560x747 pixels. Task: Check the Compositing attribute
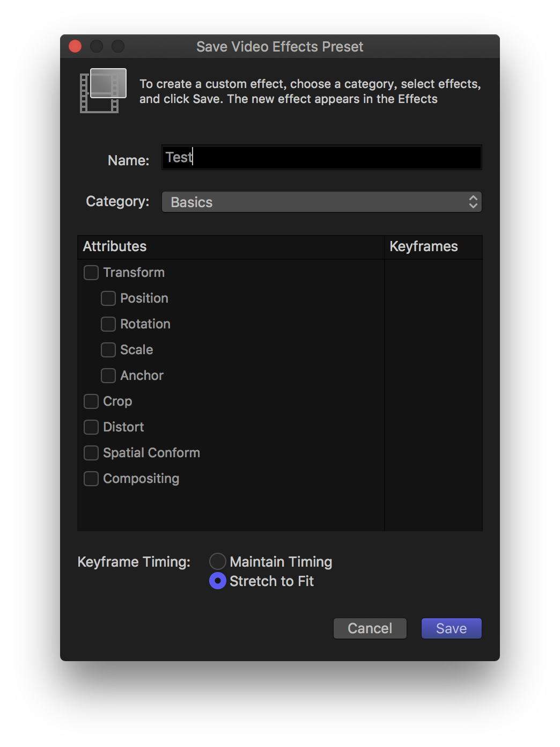(91, 479)
